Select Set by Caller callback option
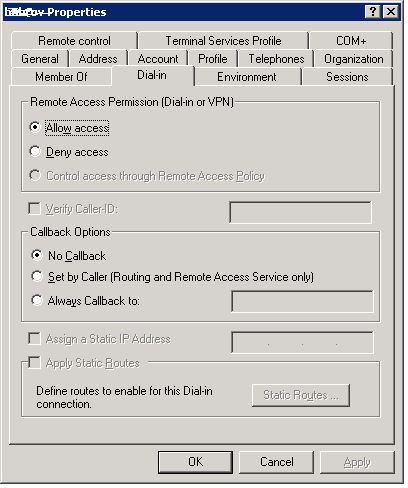This screenshot has height=488, width=408. coord(36,276)
